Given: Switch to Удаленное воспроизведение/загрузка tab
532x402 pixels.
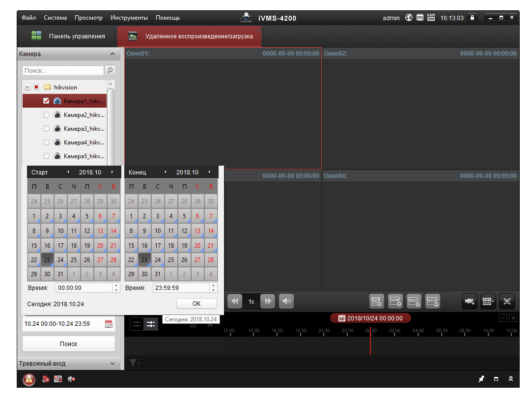Looking at the screenshot, I should click(x=190, y=36).
